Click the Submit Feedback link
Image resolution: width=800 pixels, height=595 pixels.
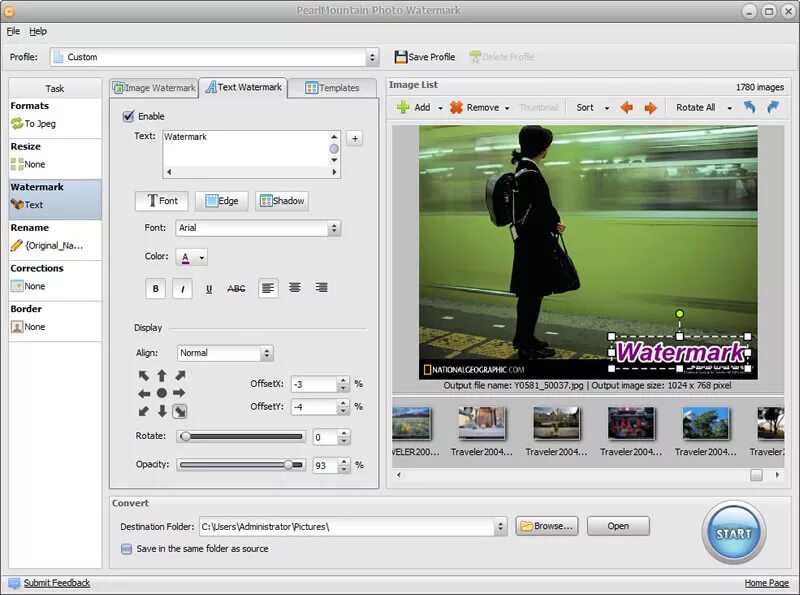(x=57, y=583)
